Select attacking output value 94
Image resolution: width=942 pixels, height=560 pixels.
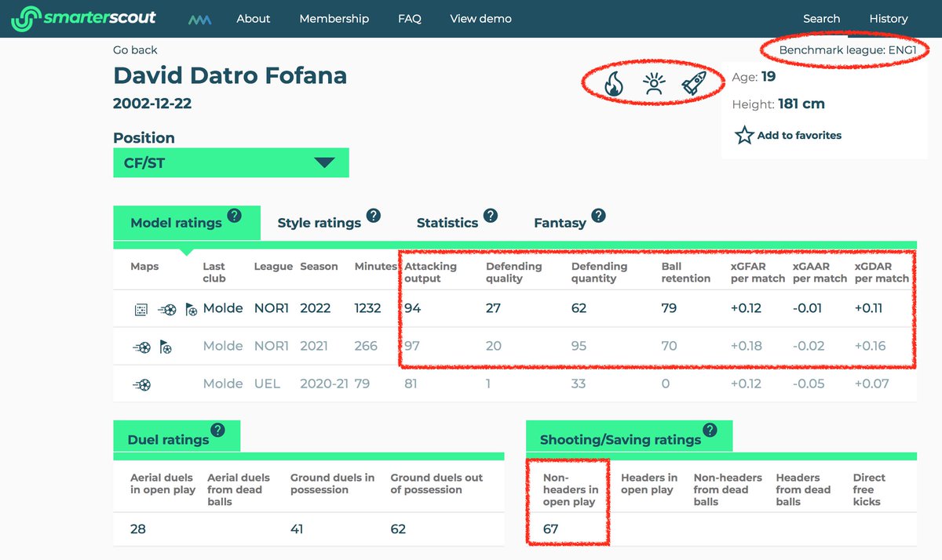point(413,308)
